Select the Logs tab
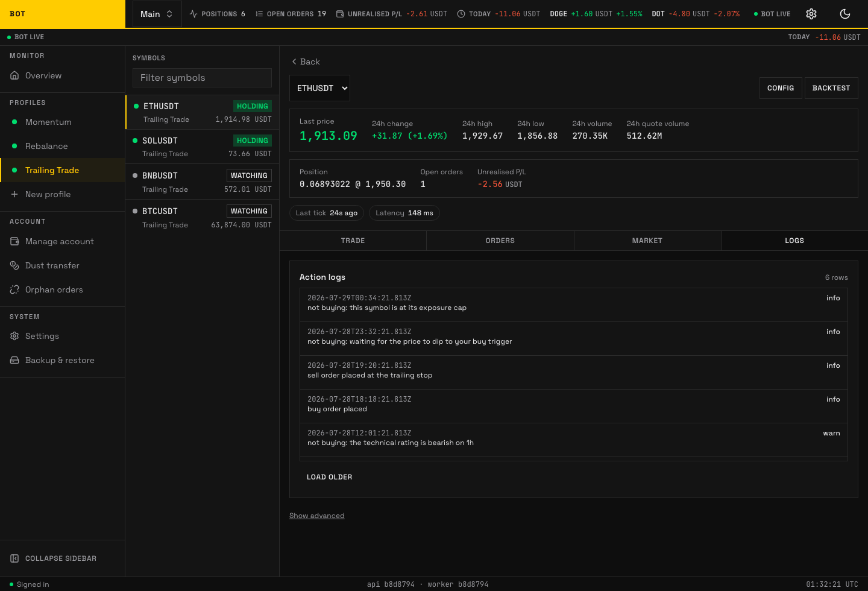868x591 pixels. [x=794, y=241]
